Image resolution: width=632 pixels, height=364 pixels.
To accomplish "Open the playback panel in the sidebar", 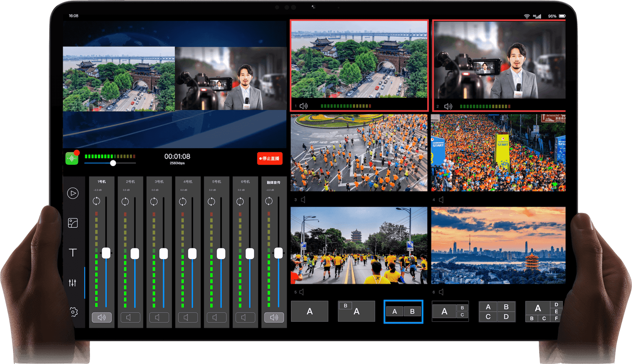I will [x=73, y=193].
